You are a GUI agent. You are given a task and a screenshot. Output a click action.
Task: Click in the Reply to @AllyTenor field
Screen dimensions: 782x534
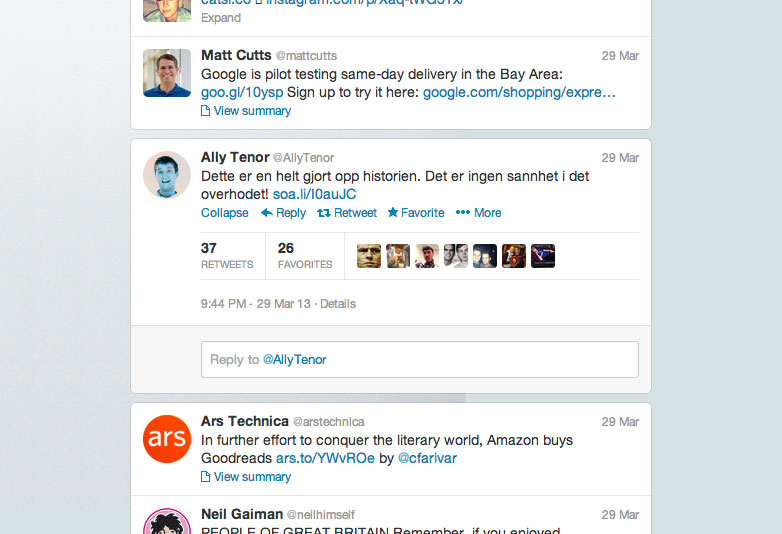[x=419, y=359]
